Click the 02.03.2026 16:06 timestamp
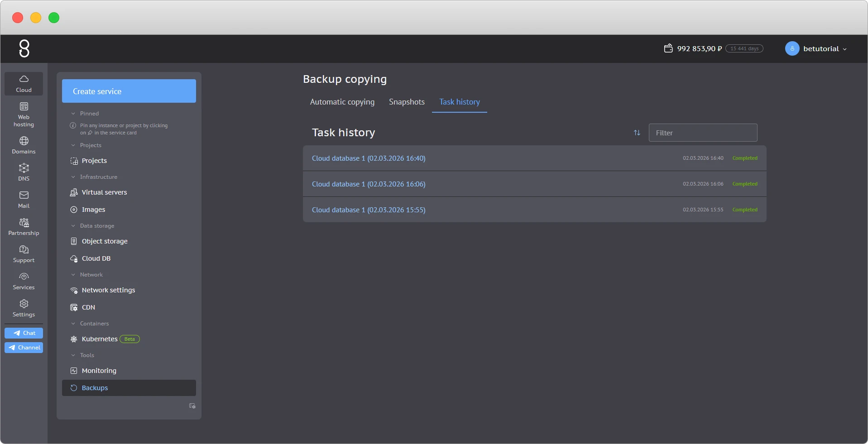Viewport: 868px width, 444px height. point(703,184)
